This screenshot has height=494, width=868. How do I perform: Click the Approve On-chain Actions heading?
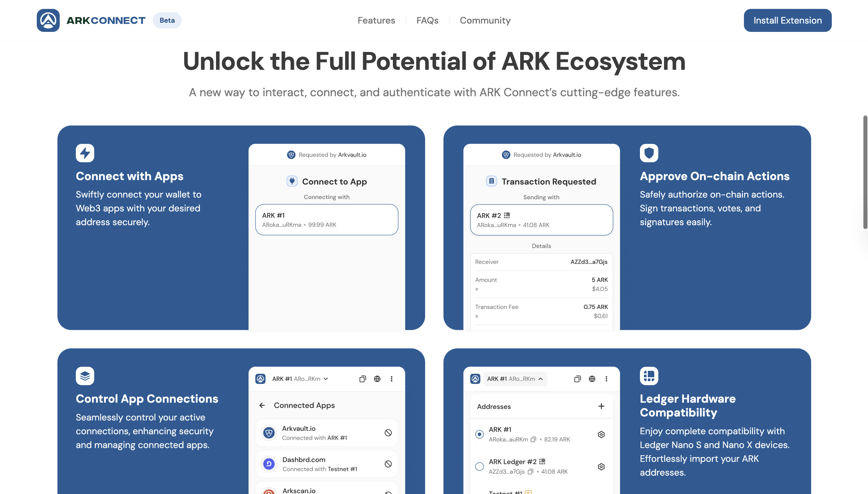click(x=715, y=176)
